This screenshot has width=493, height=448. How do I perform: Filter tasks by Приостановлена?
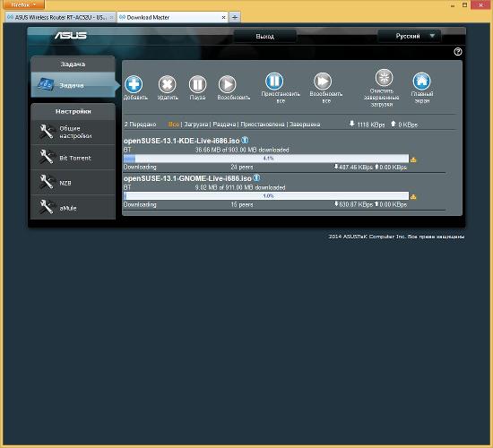(x=263, y=125)
